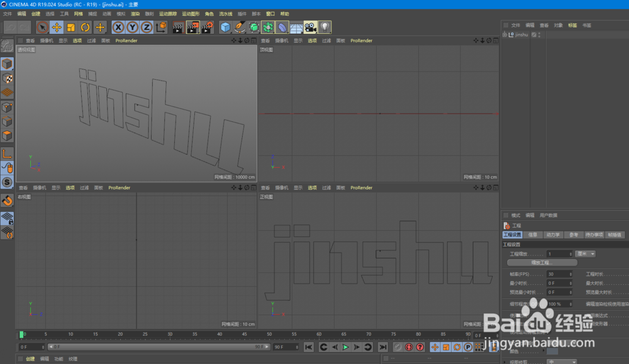This screenshot has width=629, height=364.
Task: Click the Make Editable icon in left toolbar
Action: 7,46
